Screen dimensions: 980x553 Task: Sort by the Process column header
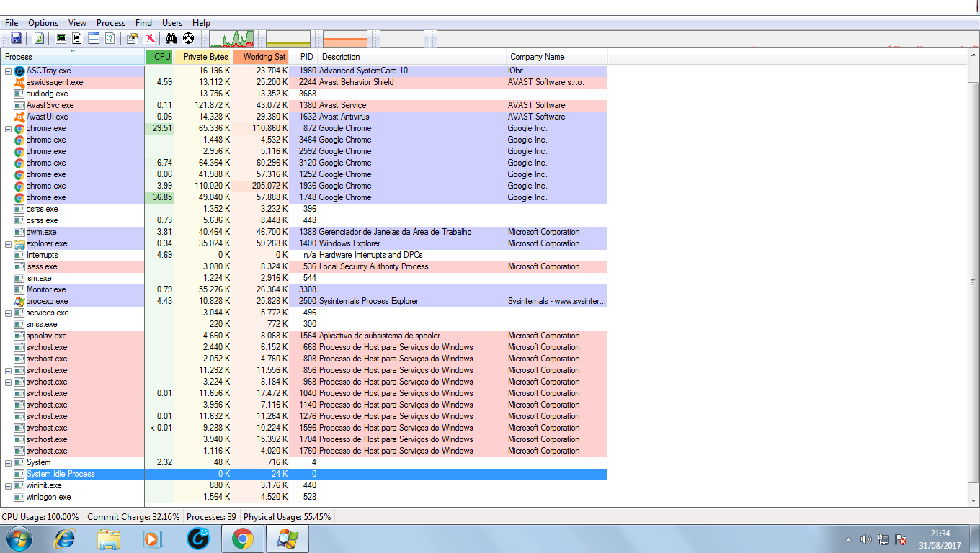73,57
